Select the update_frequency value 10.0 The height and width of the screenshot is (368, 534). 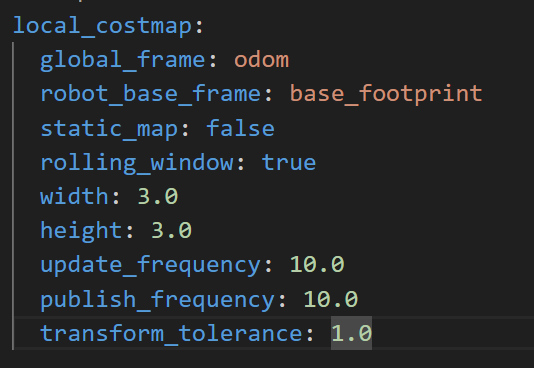point(317,265)
